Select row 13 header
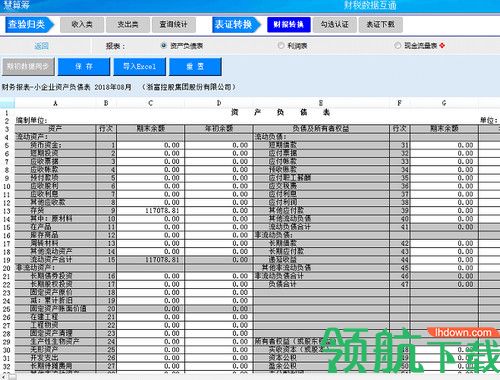 [7, 211]
